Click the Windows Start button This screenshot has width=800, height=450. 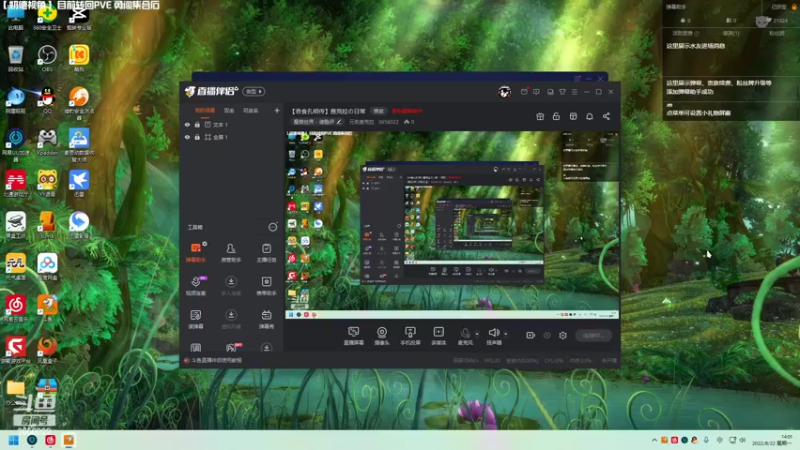click(14, 440)
